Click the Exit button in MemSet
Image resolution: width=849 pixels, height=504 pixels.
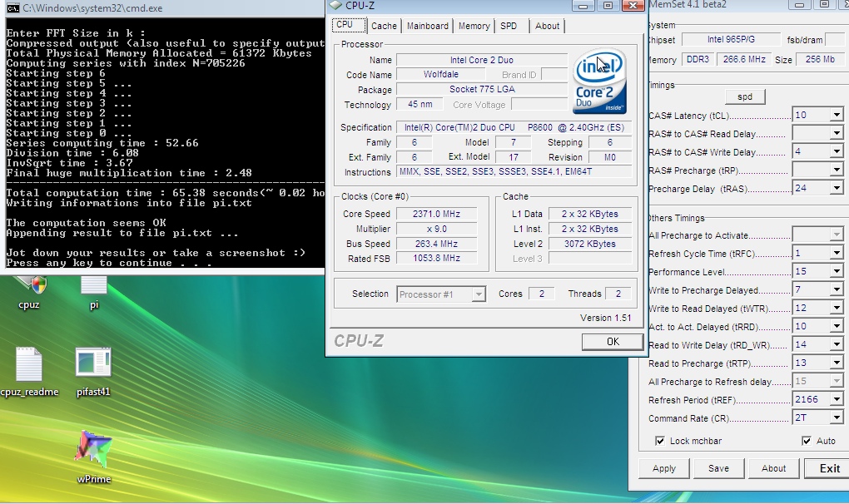pyautogui.click(x=829, y=468)
